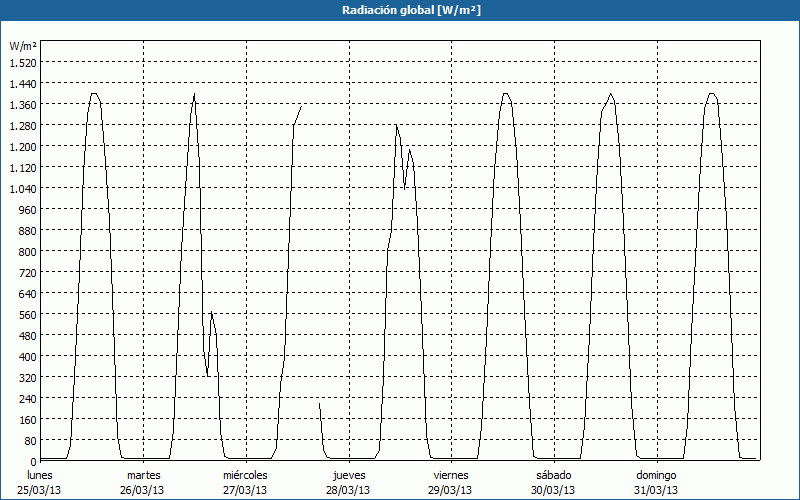Click the 640 y-axis value
This screenshot has height=500, width=800.
coord(29,293)
